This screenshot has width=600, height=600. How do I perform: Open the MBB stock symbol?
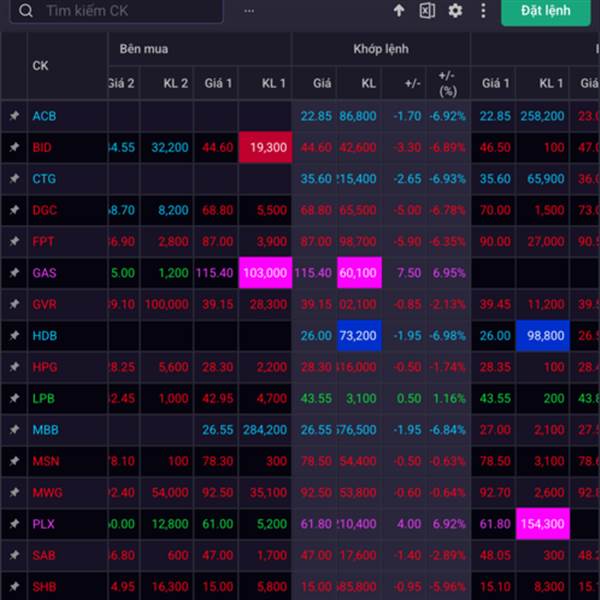(x=45, y=430)
